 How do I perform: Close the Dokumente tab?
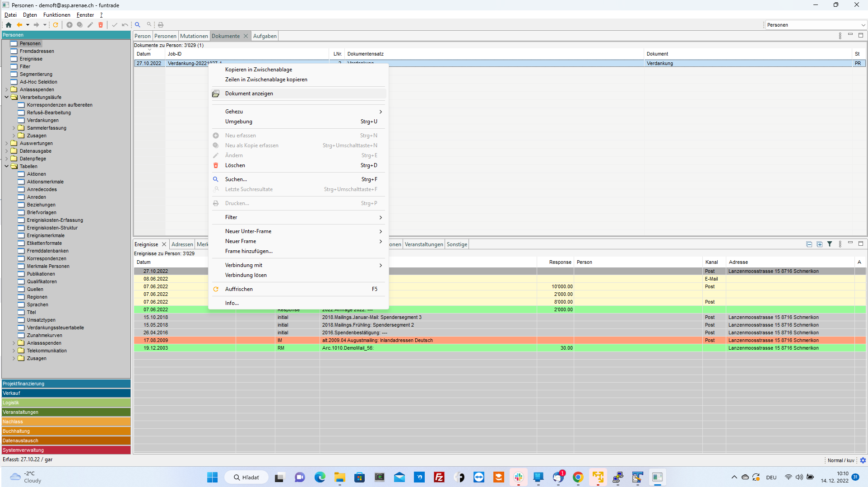point(246,36)
